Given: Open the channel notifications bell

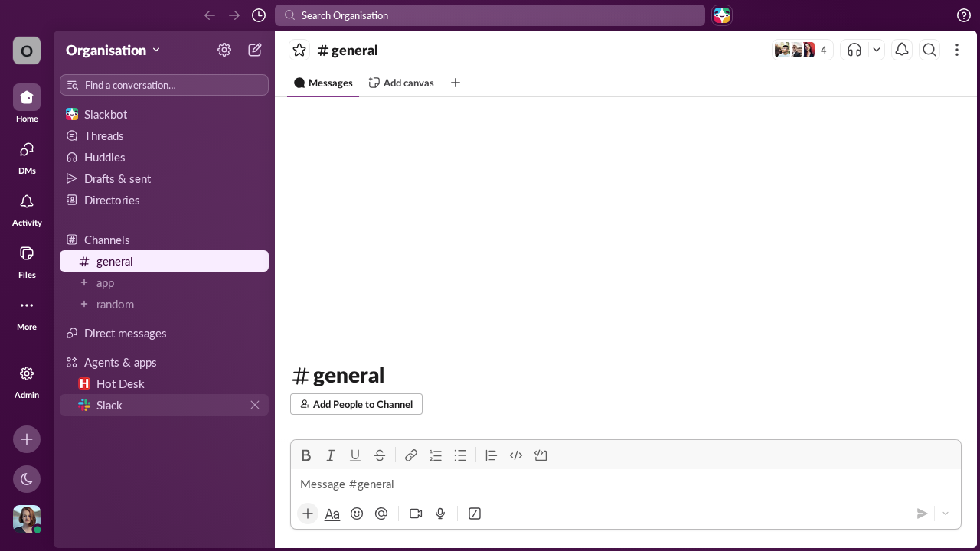Looking at the screenshot, I should pyautogui.click(x=902, y=50).
